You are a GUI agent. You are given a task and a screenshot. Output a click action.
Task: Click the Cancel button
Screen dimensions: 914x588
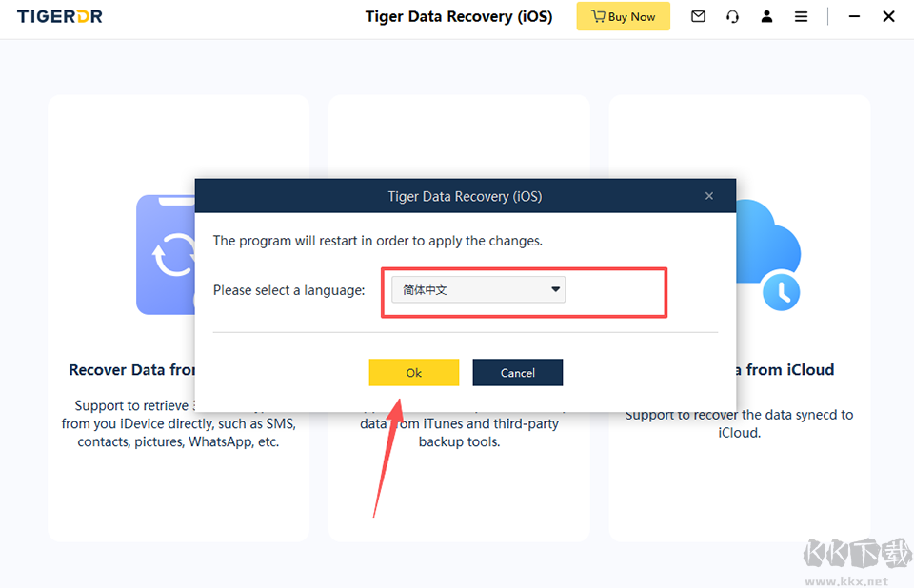pos(518,372)
